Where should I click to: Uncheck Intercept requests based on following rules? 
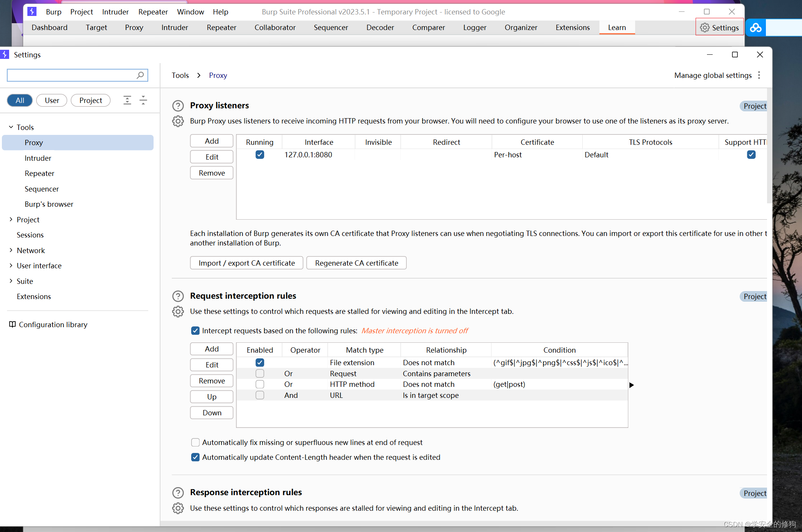coord(195,331)
